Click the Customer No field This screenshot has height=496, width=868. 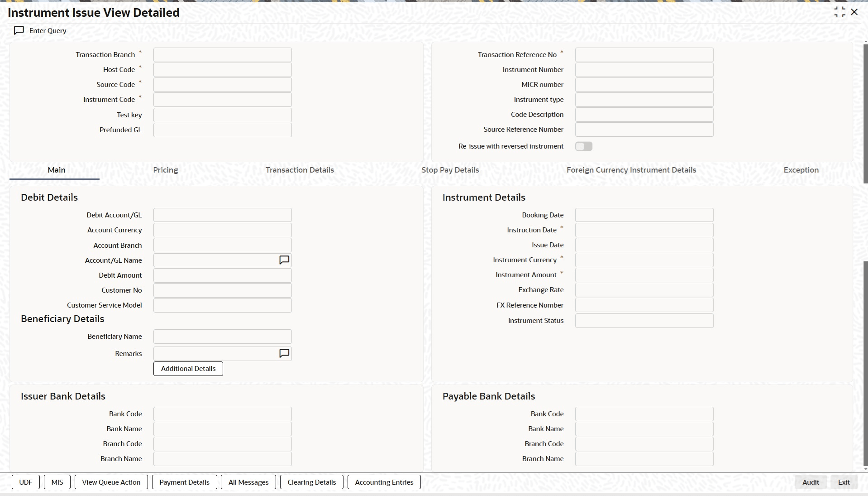pos(223,290)
